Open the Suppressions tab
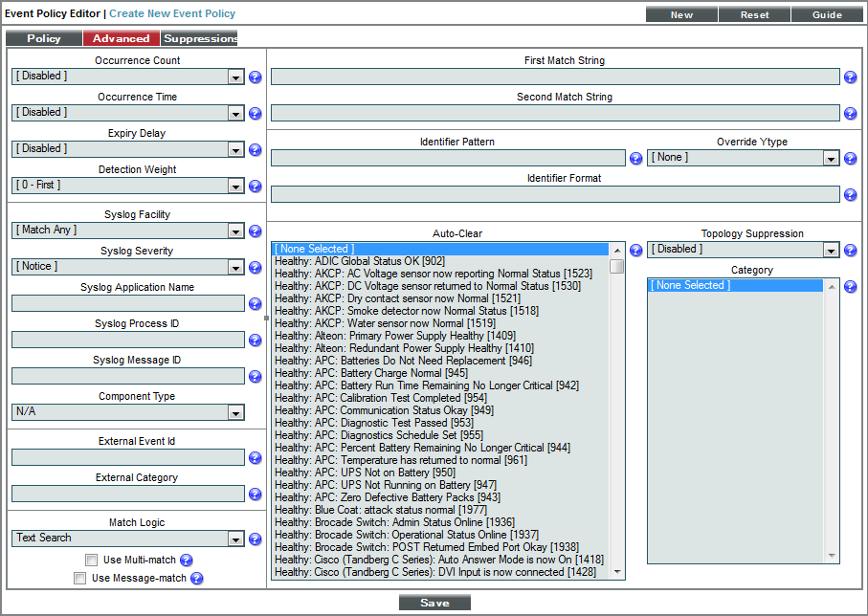Image resolution: width=868 pixels, height=616 pixels. click(200, 38)
